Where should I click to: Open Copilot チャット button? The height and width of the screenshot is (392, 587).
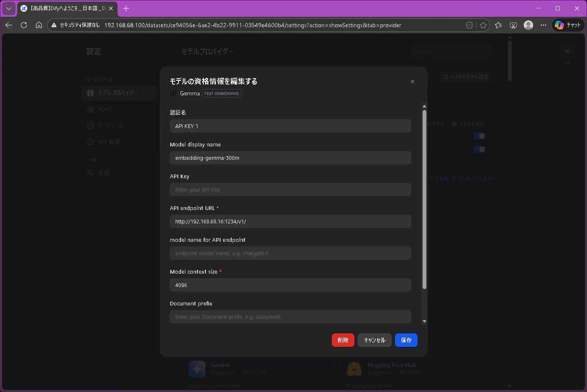click(568, 25)
